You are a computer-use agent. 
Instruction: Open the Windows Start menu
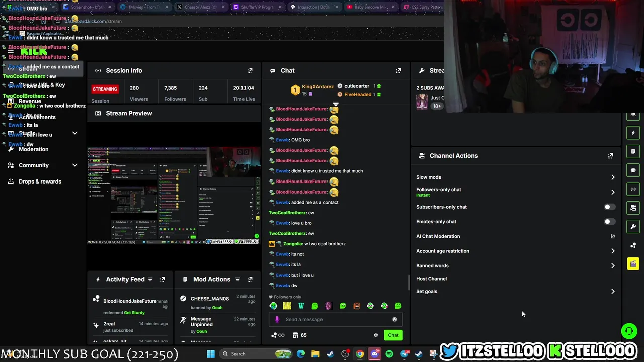[211, 354]
